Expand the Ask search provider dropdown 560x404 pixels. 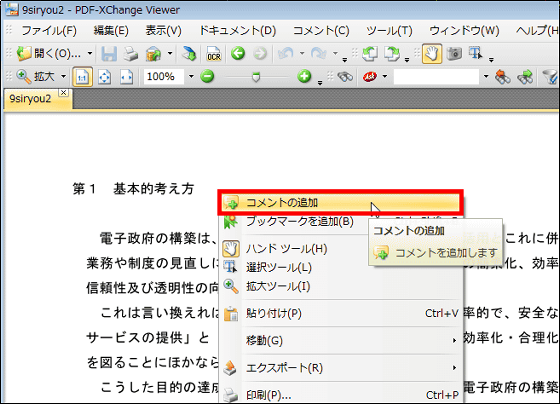(385, 76)
